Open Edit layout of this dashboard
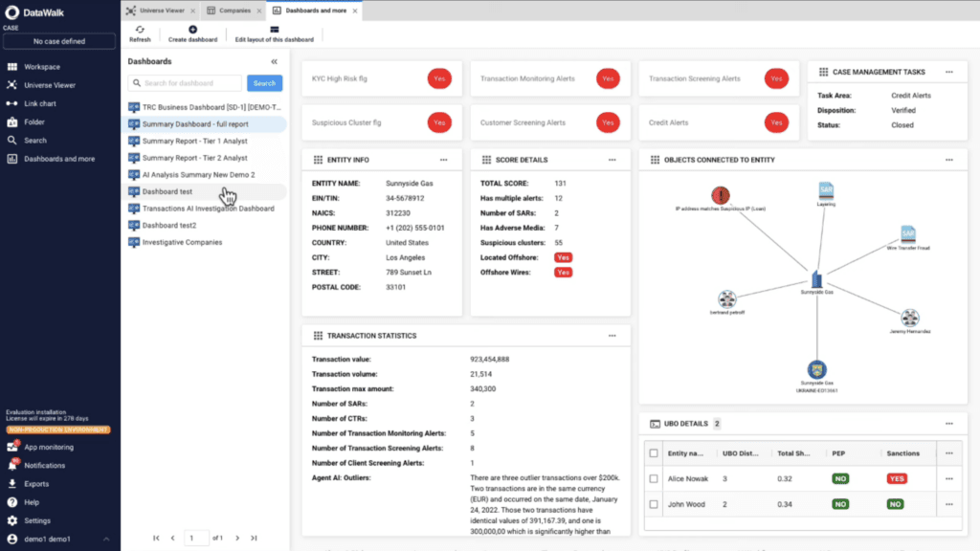The width and height of the screenshot is (980, 551). pos(274,30)
